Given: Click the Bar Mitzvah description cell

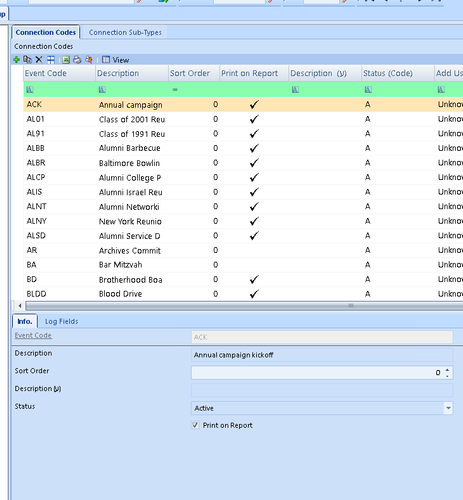Looking at the screenshot, I should (132, 265).
